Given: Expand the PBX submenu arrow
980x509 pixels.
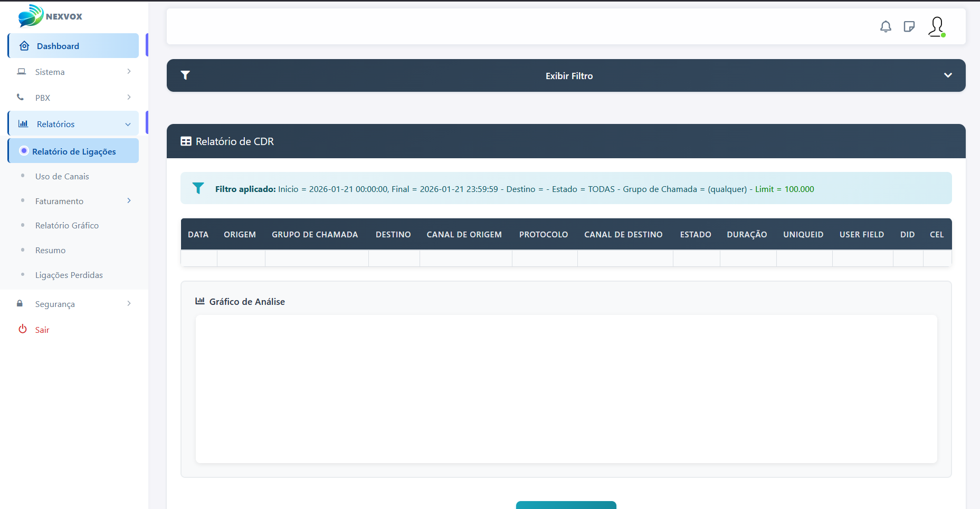Looking at the screenshot, I should (129, 97).
